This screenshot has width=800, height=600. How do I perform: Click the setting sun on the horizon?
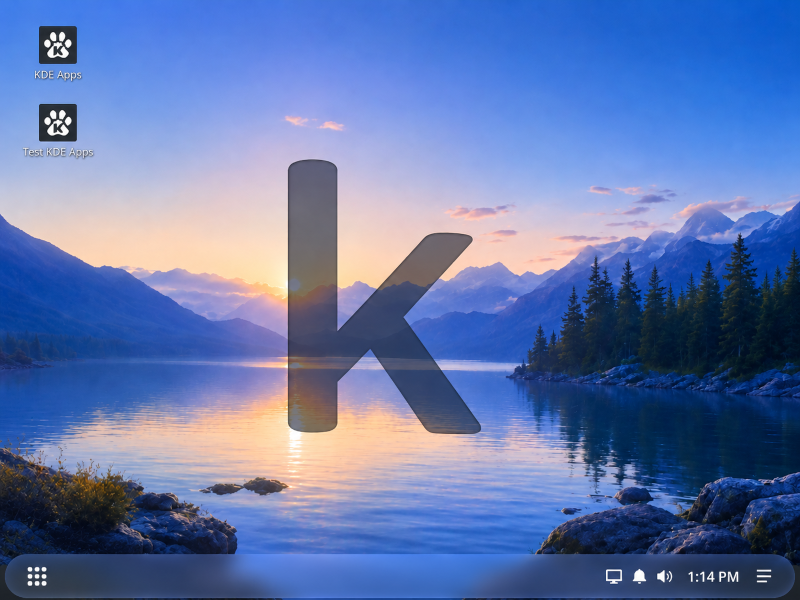[x=294, y=286]
